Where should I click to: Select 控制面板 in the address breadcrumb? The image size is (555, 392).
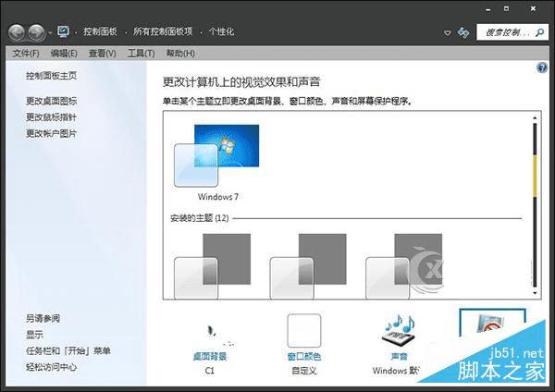tap(100, 31)
